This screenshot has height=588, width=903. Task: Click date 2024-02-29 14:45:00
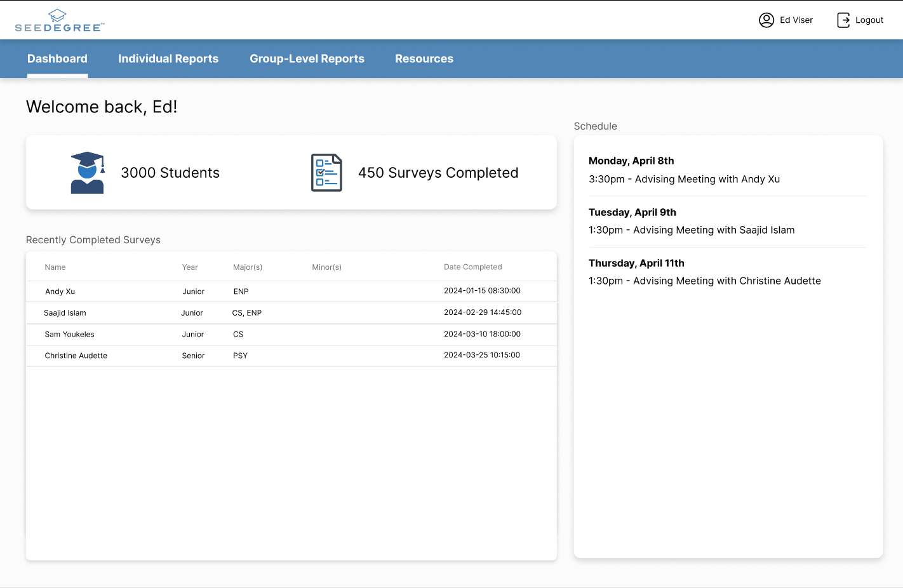pos(483,312)
